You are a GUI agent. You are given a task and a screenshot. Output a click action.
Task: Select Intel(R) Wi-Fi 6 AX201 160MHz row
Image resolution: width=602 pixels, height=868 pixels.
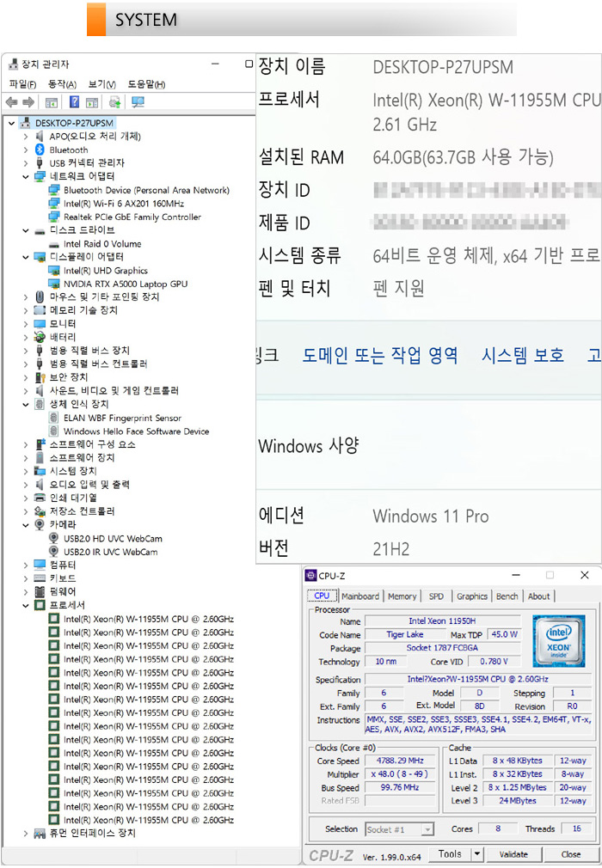pos(124,203)
